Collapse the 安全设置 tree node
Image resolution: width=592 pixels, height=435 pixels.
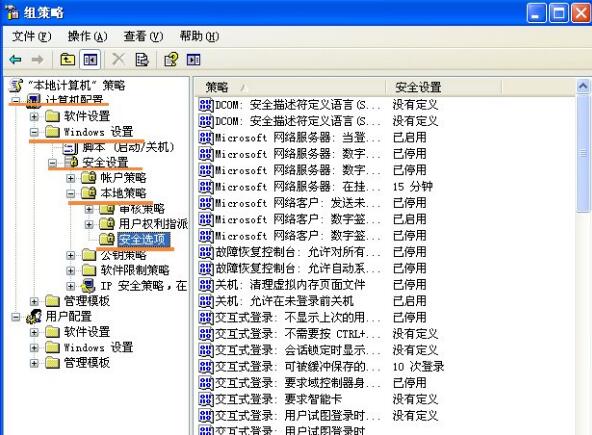pos(52,163)
